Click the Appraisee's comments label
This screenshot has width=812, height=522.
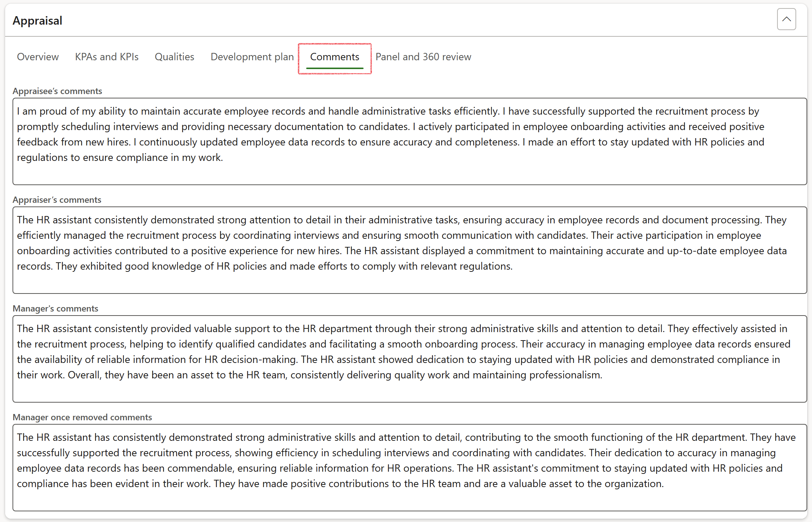pyautogui.click(x=57, y=91)
